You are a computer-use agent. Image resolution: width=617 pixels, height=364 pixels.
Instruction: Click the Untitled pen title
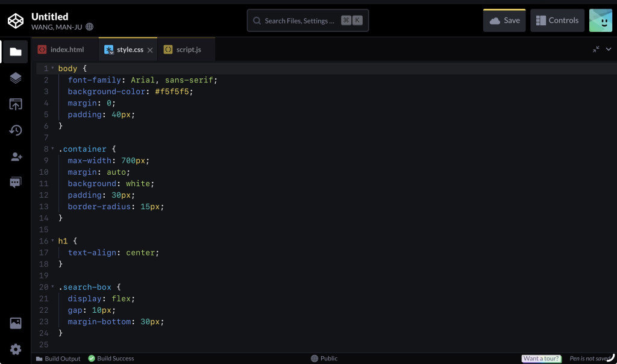pyautogui.click(x=50, y=16)
